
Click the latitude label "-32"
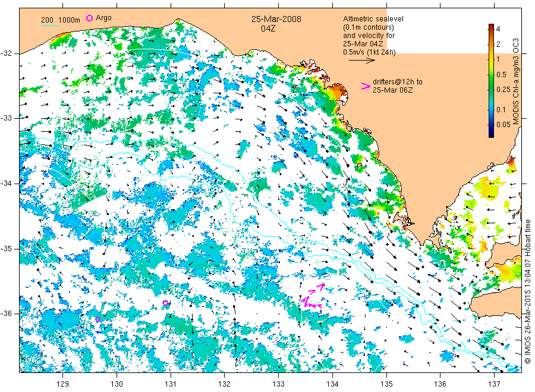point(6,53)
